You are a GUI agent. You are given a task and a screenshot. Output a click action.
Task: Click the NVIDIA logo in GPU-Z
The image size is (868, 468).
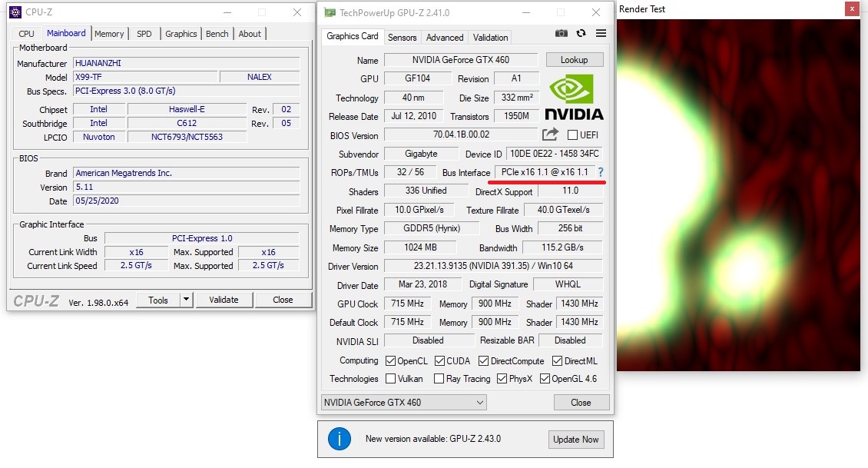pyautogui.click(x=574, y=98)
